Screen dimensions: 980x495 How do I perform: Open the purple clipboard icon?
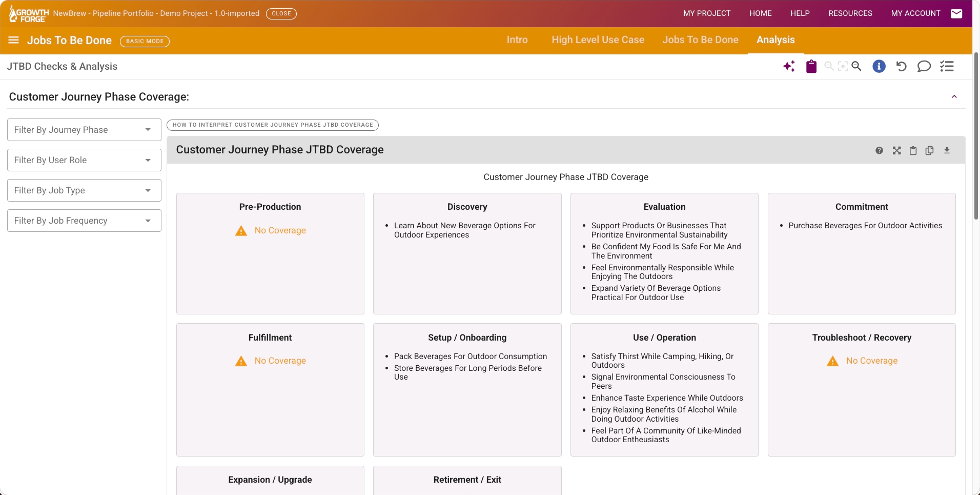click(x=811, y=66)
